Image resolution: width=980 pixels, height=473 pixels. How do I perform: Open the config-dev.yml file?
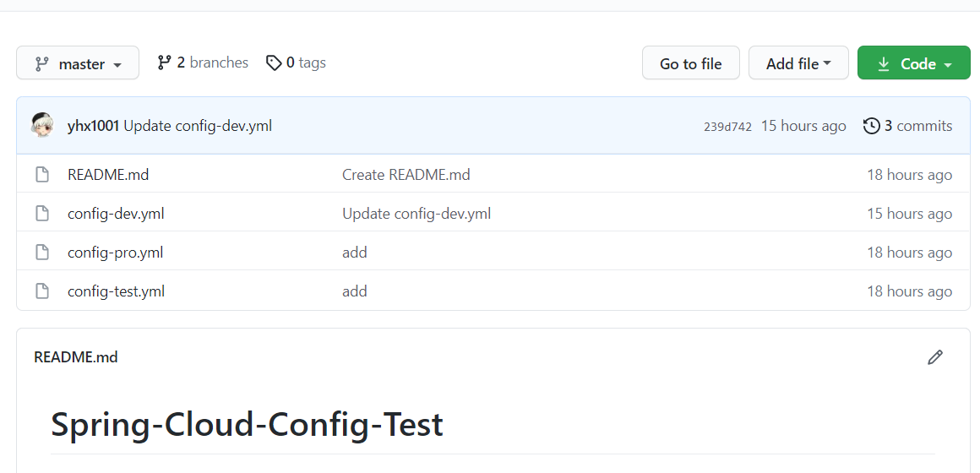click(x=116, y=214)
